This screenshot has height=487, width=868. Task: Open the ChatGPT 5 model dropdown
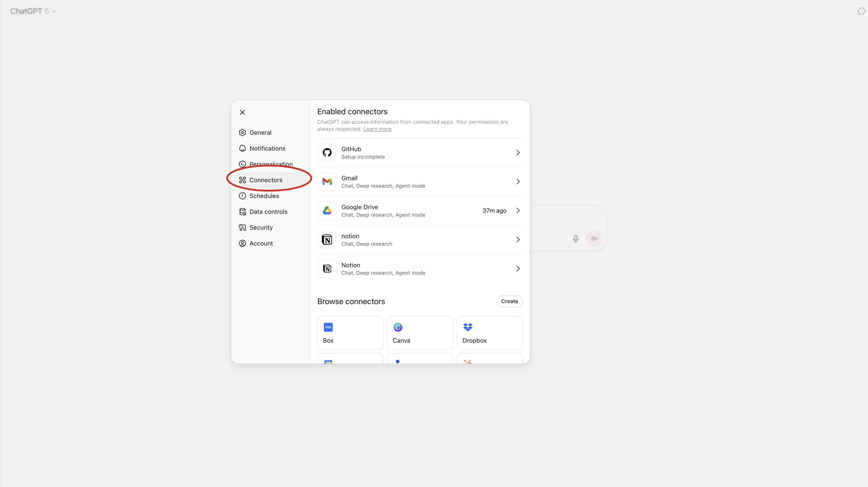pos(33,11)
